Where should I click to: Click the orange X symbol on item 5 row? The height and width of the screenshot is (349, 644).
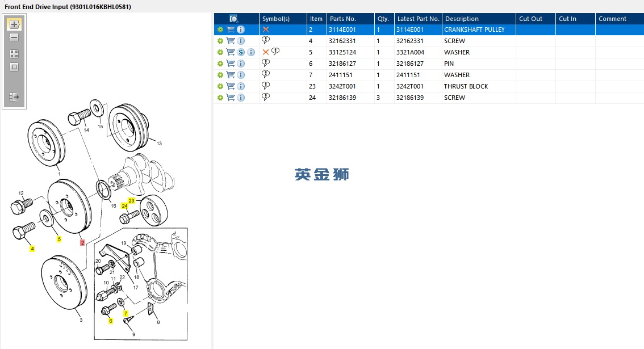pos(266,52)
